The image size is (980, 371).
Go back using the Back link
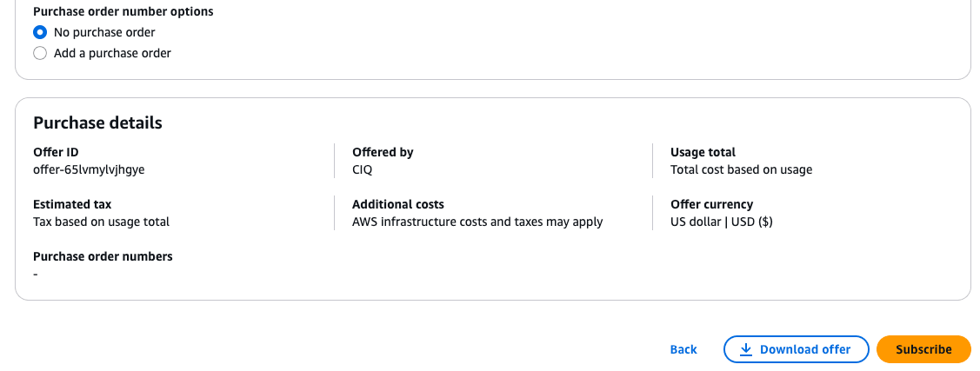pyautogui.click(x=683, y=349)
